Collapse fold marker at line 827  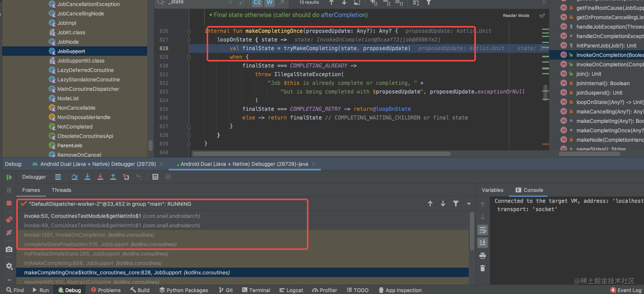click(189, 40)
